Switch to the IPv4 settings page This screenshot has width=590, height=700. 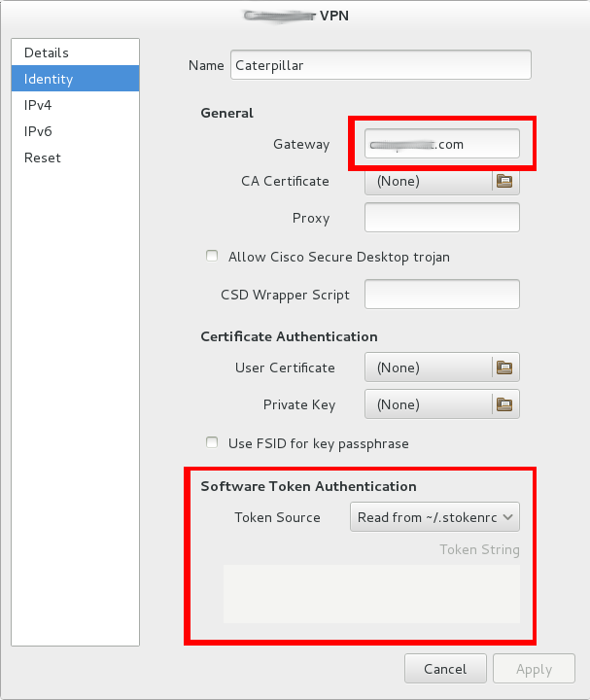click(76, 105)
